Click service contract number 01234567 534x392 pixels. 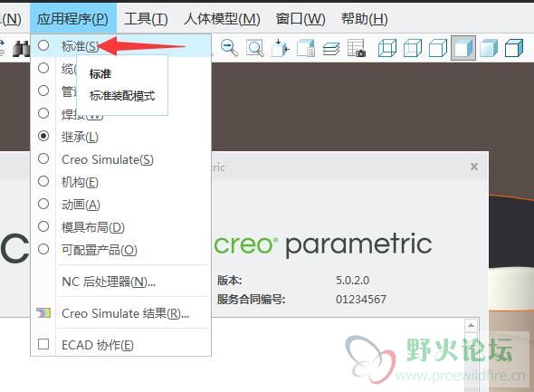360,300
